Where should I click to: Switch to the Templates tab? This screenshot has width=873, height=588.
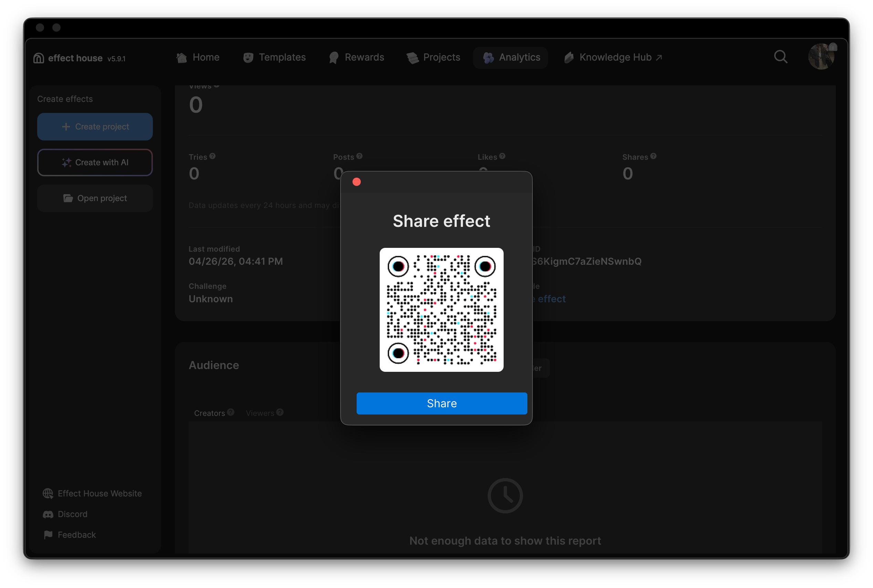(274, 57)
